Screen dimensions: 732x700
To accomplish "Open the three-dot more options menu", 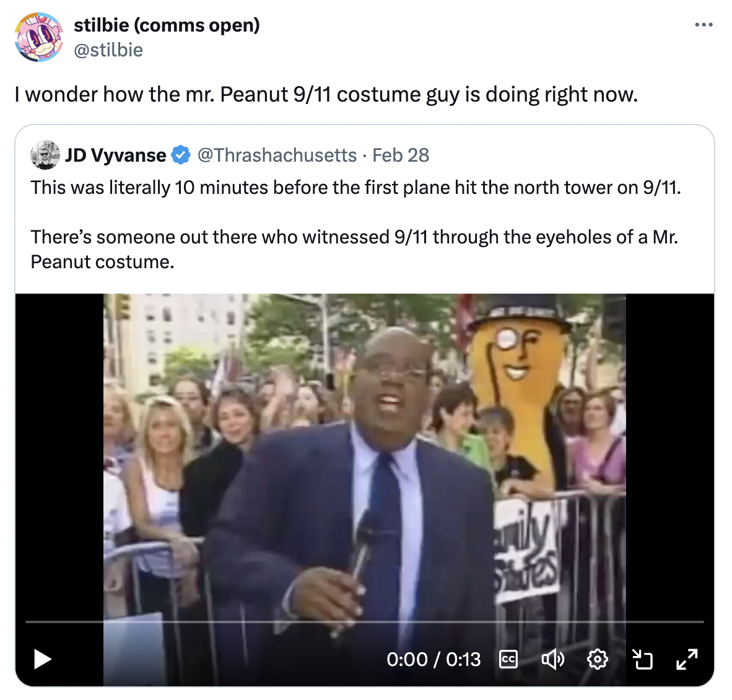I will 704,25.
